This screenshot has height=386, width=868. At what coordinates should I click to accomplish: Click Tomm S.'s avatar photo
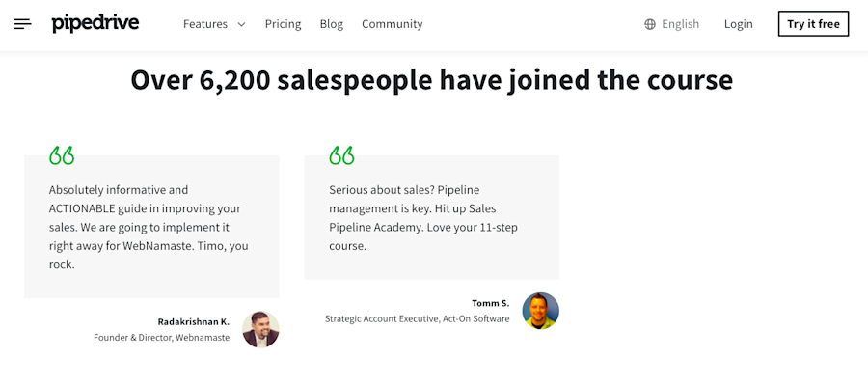pyautogui.click(x=540, y=311)
